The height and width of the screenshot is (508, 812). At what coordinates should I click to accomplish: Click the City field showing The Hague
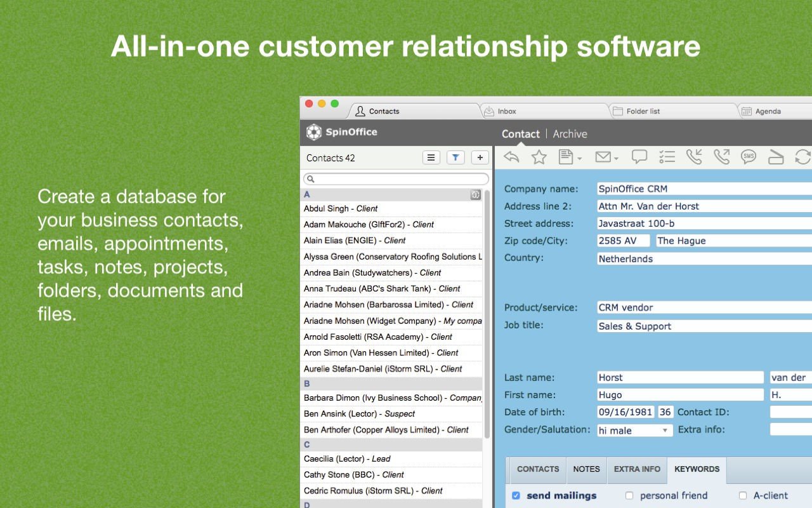733,241
